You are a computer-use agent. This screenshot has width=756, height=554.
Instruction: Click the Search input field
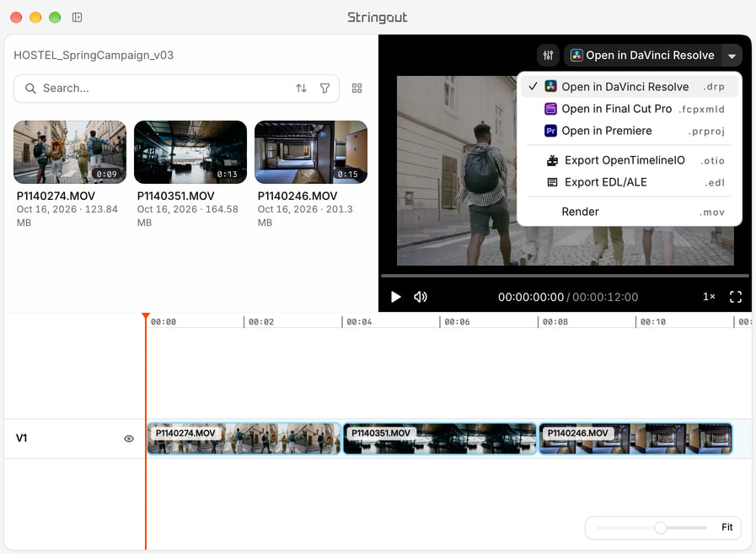click(x=176, y=89)
